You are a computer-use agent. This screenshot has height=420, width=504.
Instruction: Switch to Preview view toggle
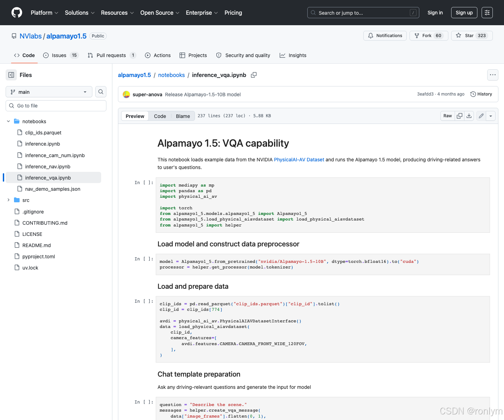pyautogui.click(x=135, y=116)
